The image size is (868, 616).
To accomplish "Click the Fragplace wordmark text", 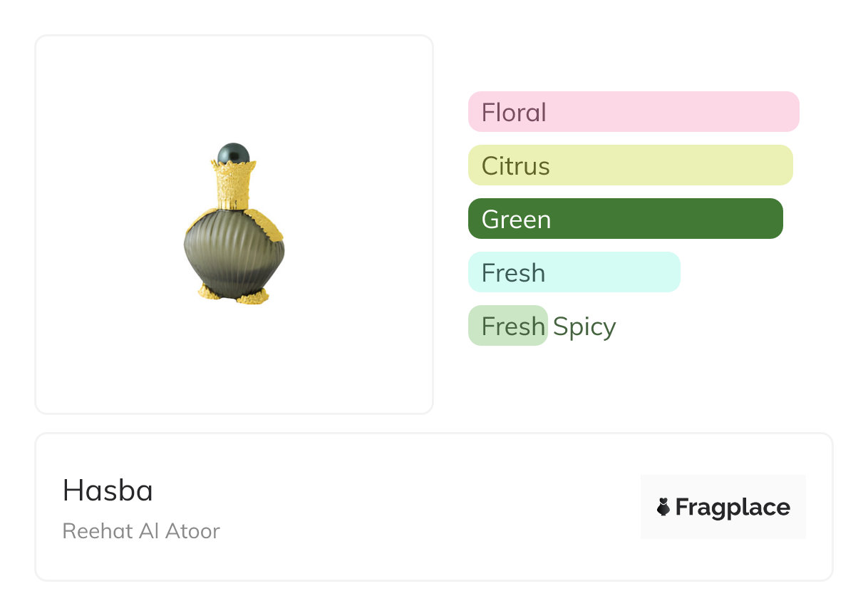I will click(x=733, y=507).
